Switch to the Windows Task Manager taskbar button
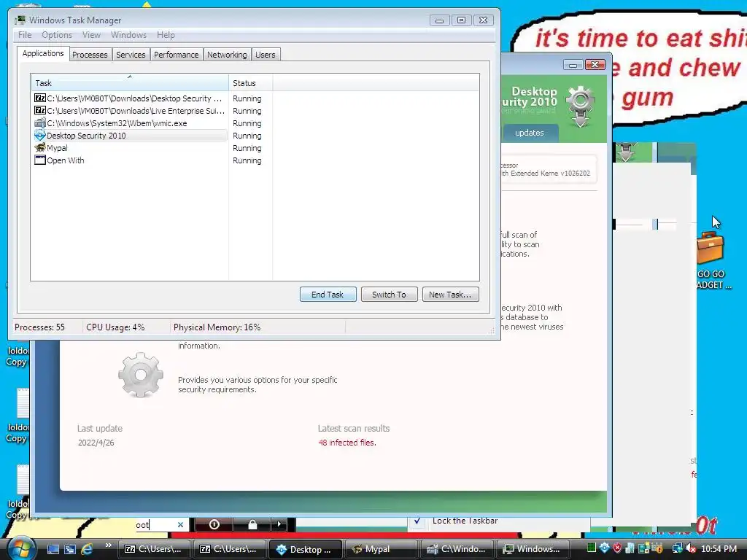Image resolution: width=747 pixels, height=560 pixels. click(x=532, y=549)
